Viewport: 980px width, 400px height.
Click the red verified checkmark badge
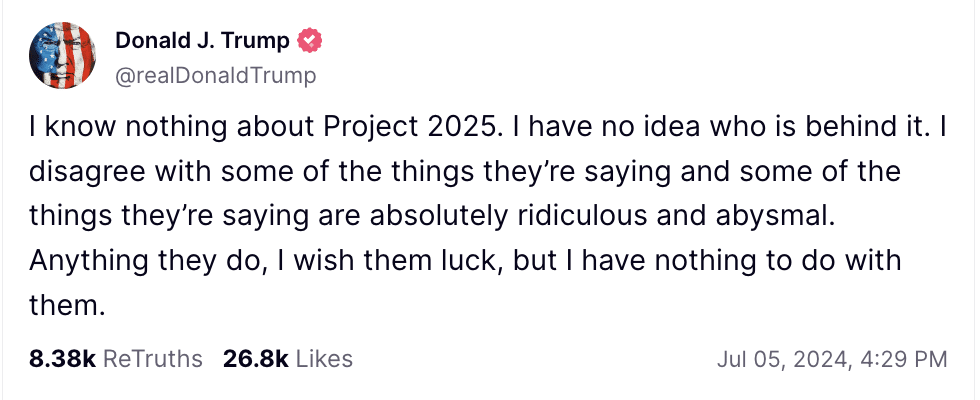pyautogui.click(x=310, y=41)
